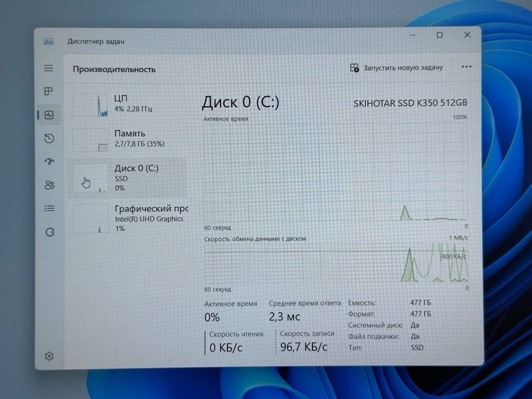Click the 2,3 мс response time value
Viewport: 532px width, 399px height.
(285, 316)
